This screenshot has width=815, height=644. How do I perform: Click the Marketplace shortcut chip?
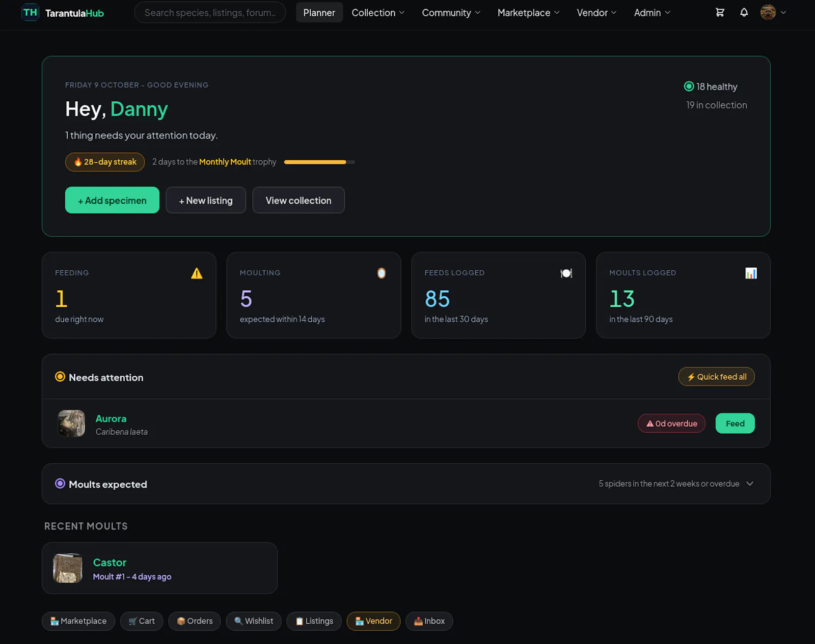[x=78, y=621]
